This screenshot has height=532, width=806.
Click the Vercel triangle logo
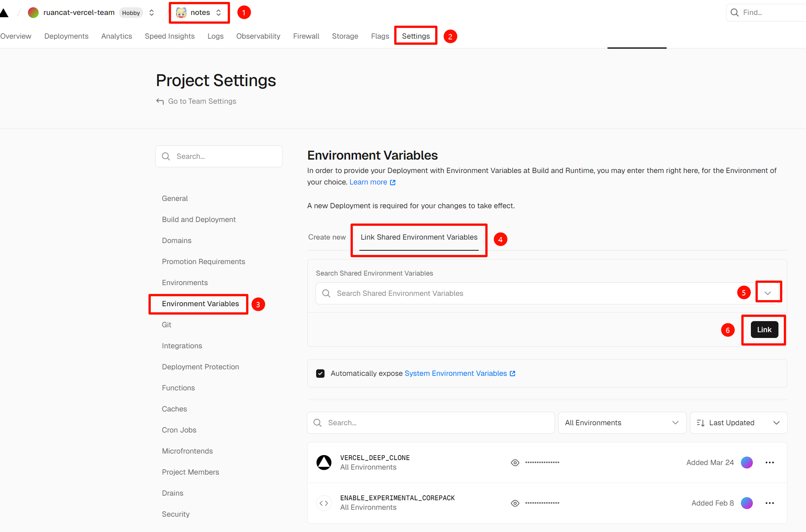pyautogui.click(x=4, y=13)
